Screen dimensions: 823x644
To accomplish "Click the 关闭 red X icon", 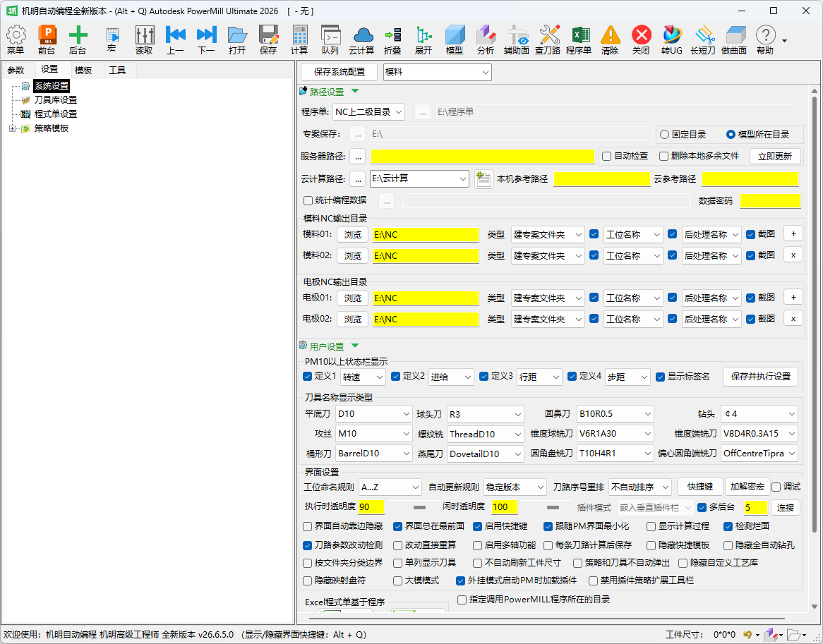I will 641,40.
